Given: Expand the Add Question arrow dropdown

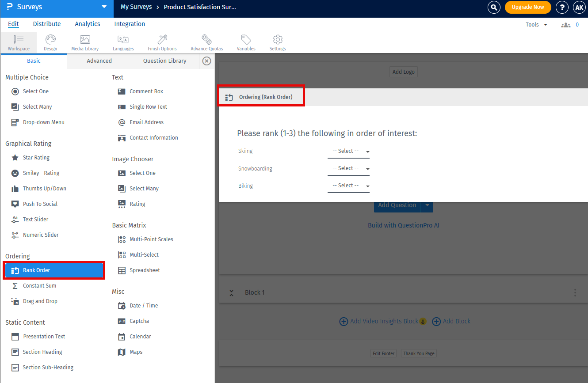Looking at the screenshot, I should (428, 205).
